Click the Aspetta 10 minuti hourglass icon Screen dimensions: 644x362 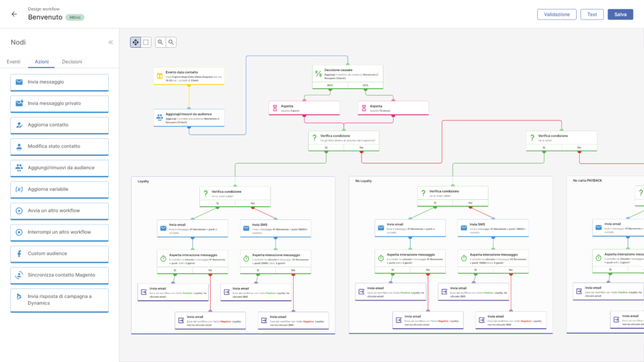[x=364, y=108]
